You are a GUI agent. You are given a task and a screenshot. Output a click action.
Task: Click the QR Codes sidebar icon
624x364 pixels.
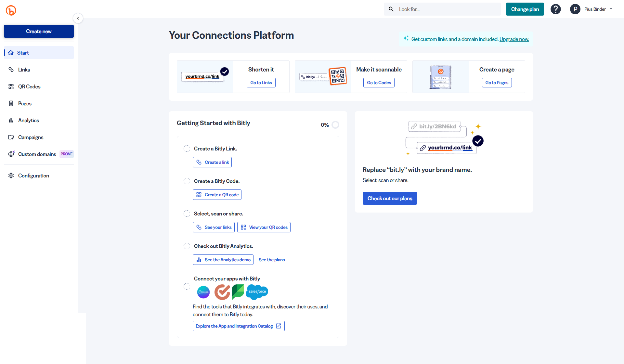(11, 86)
